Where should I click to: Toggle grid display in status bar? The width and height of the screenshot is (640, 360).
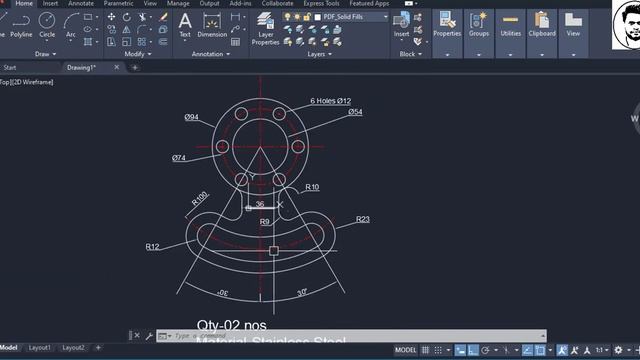425,350
